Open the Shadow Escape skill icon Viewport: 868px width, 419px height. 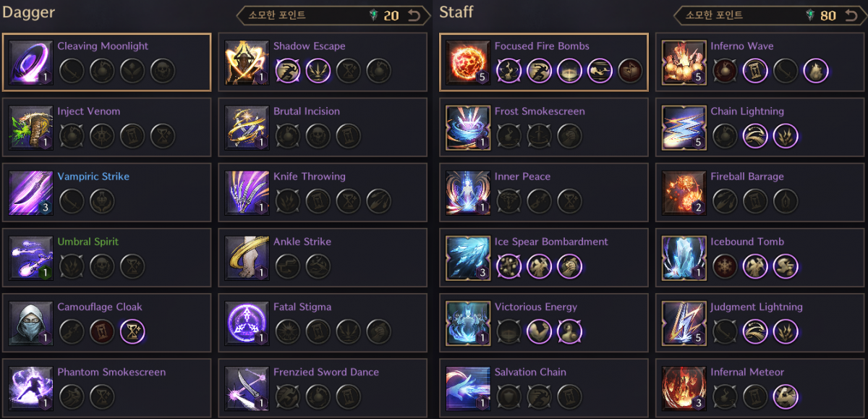(x=247, y=63)
